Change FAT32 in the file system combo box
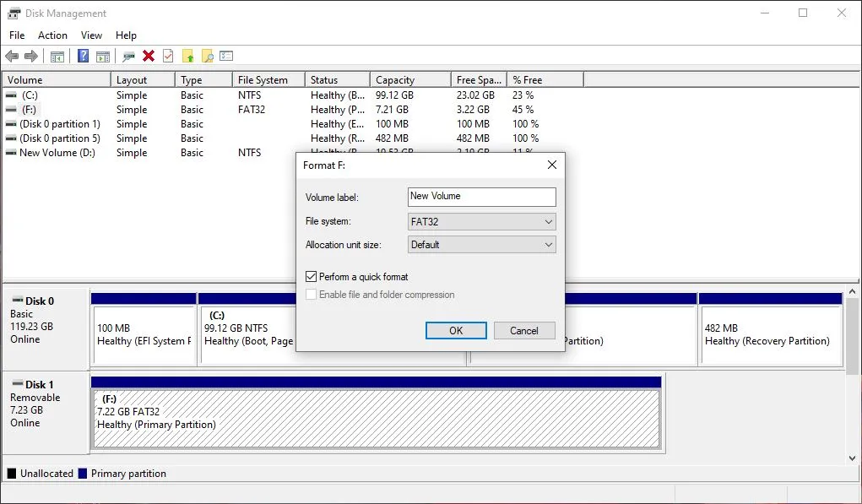 (481, 221)
